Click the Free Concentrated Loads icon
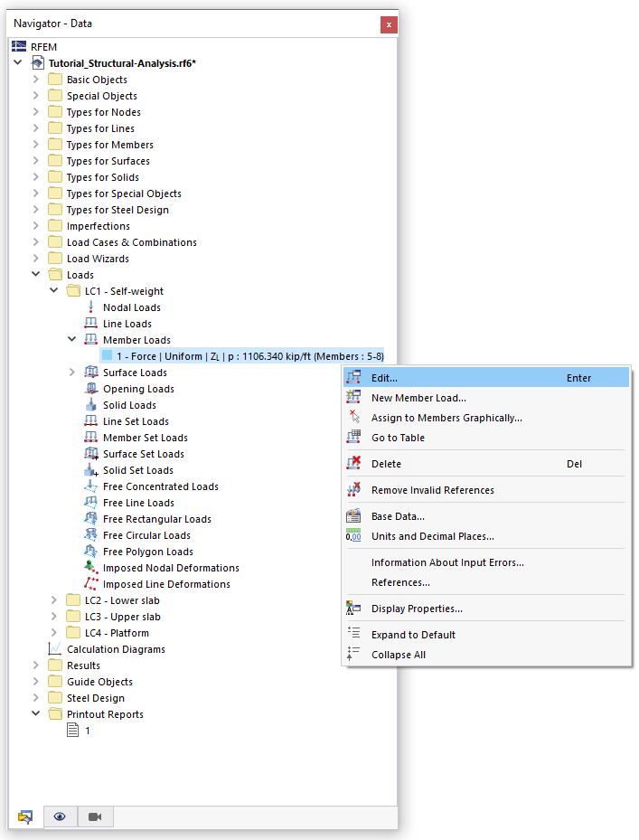This screenshot has height=840, width=639. coord(91,486)
